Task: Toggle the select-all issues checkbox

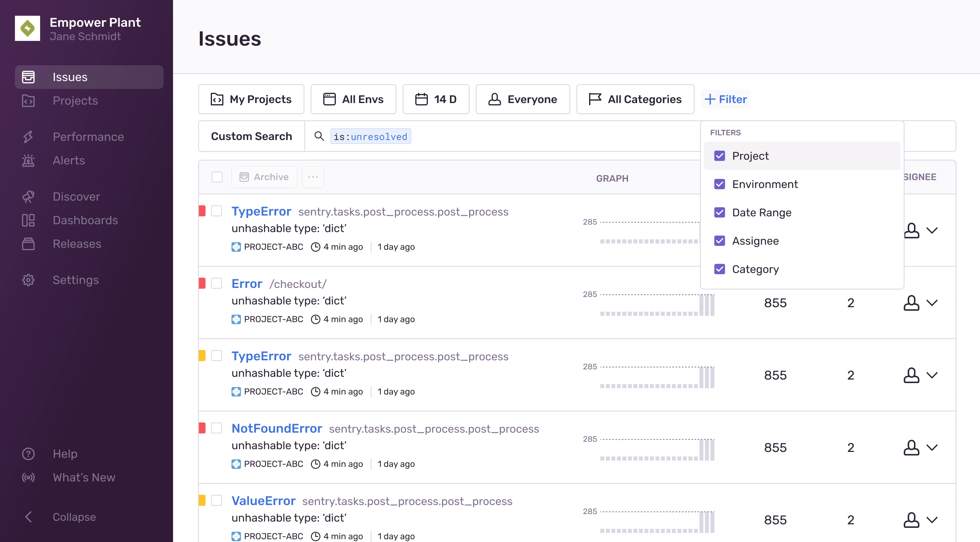Action: pyautogui.click(x=217, y=177)
